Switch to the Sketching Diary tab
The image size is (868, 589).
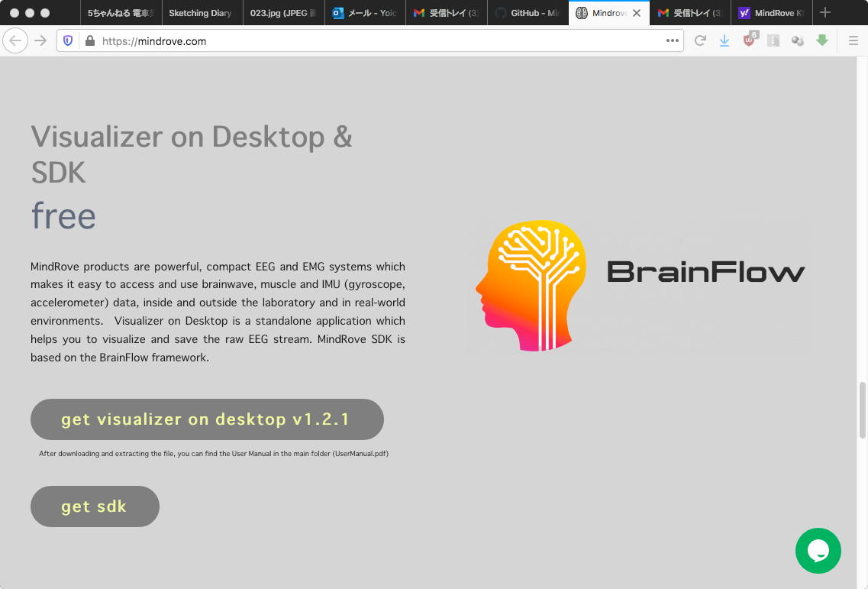tap(202, 13)
